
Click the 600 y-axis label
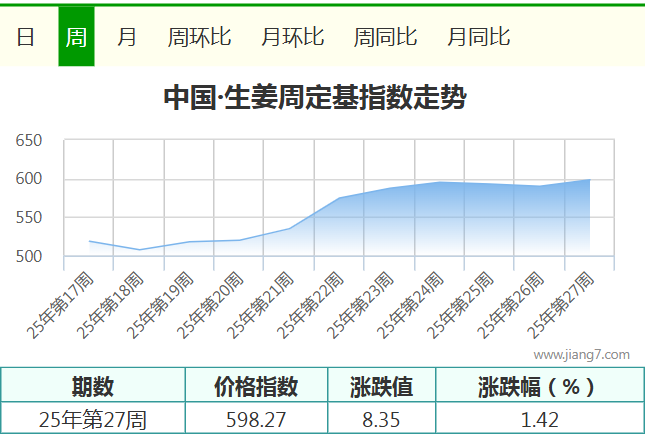tap(29, 178)
